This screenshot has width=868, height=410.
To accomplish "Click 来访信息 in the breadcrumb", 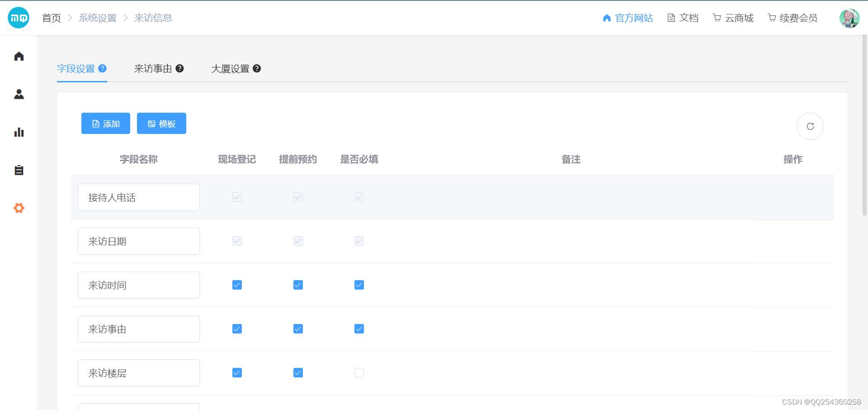I will (153, 18).
